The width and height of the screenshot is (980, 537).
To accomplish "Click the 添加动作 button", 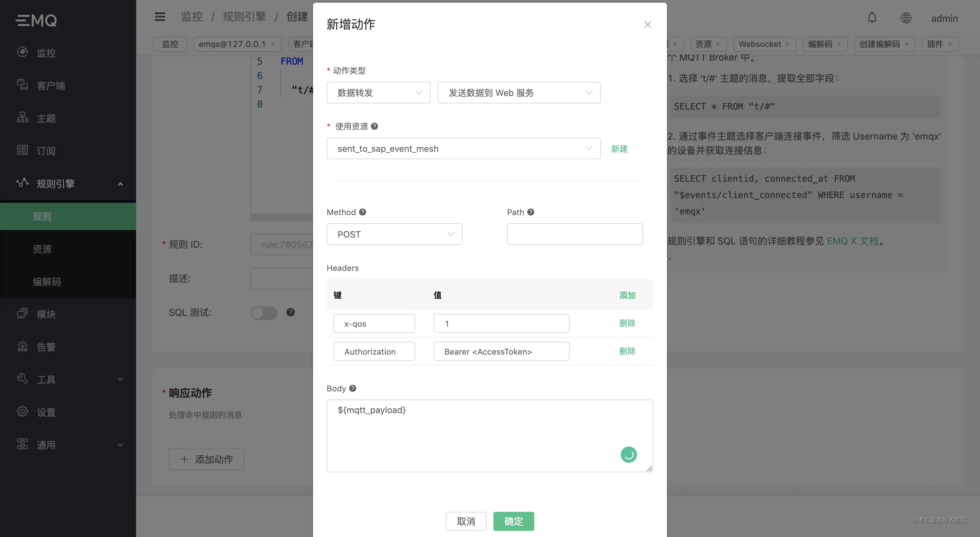I will (207, 459).
